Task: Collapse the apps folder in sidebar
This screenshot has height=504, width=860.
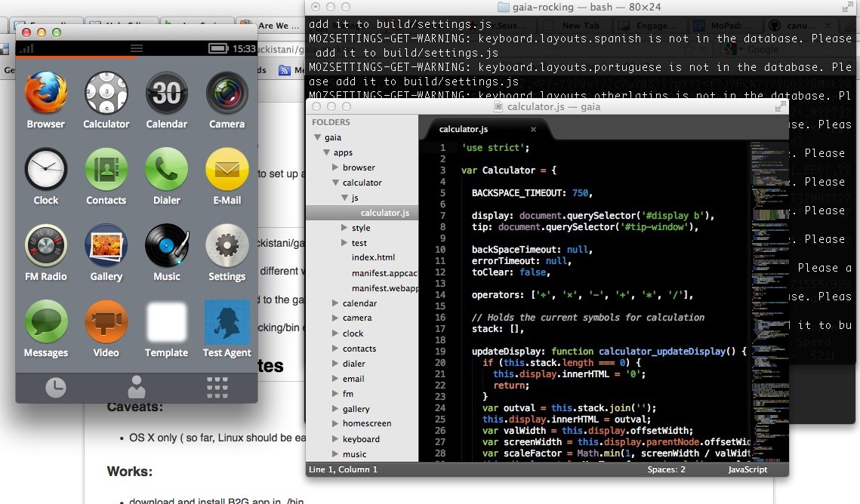Action: (x=327, y=153)
